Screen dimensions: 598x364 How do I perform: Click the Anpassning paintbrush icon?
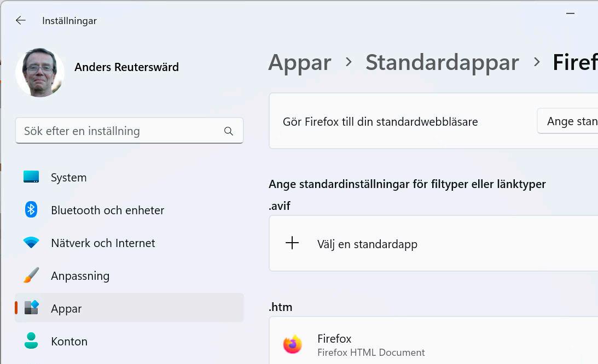pos(31,275)
